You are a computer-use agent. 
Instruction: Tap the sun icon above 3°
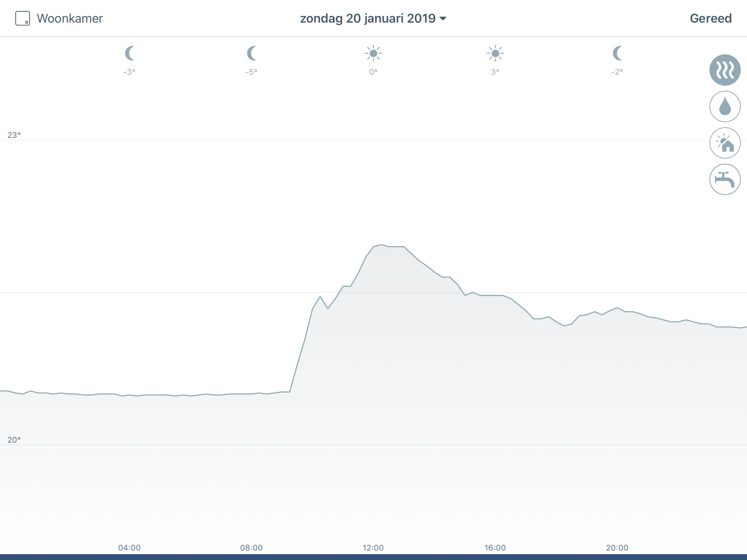tap(495, 54)
